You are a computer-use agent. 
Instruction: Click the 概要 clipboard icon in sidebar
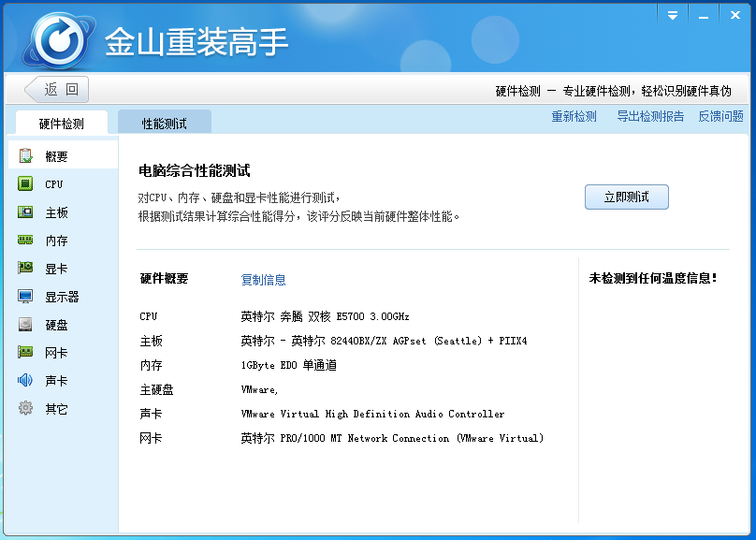tap(25, 155)
